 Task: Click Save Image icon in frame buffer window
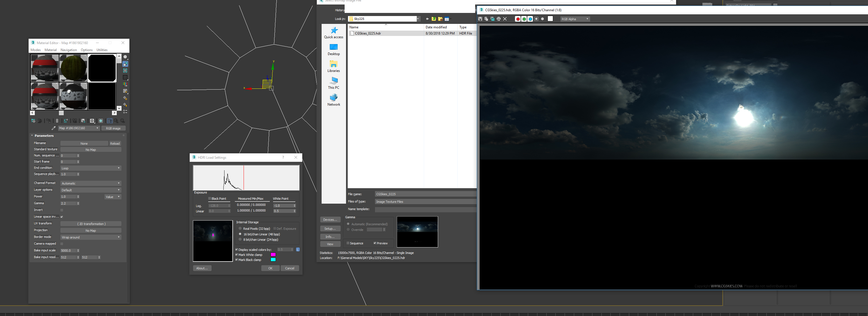[x=480, y=19]
